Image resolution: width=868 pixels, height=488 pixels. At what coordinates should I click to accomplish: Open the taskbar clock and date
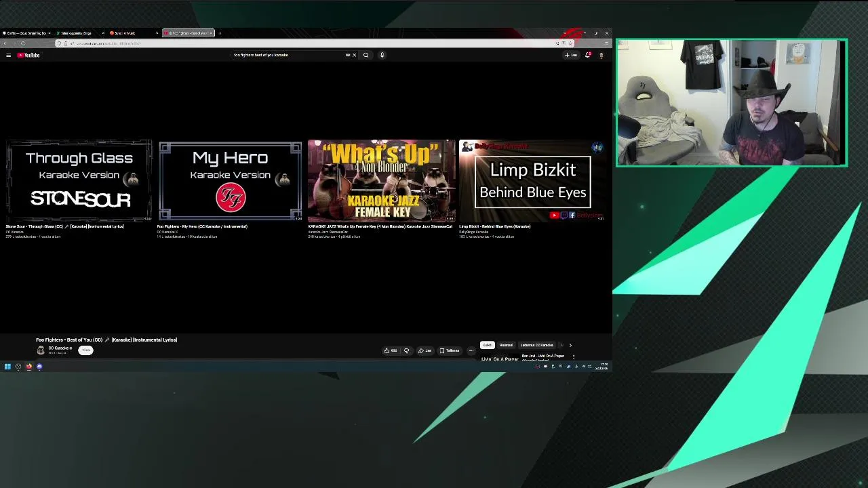[x=601, y=367]
